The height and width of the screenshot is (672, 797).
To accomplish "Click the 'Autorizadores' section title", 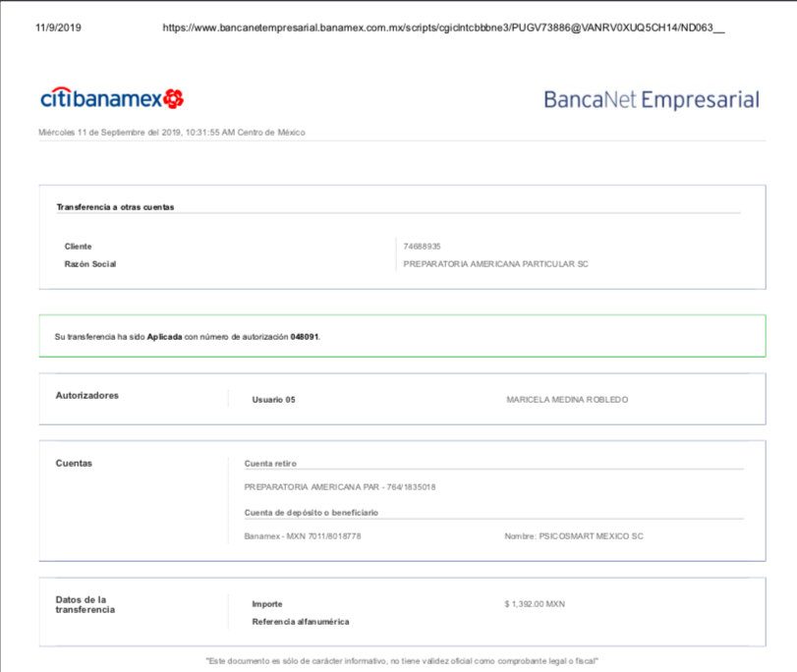I will (86, 396).
